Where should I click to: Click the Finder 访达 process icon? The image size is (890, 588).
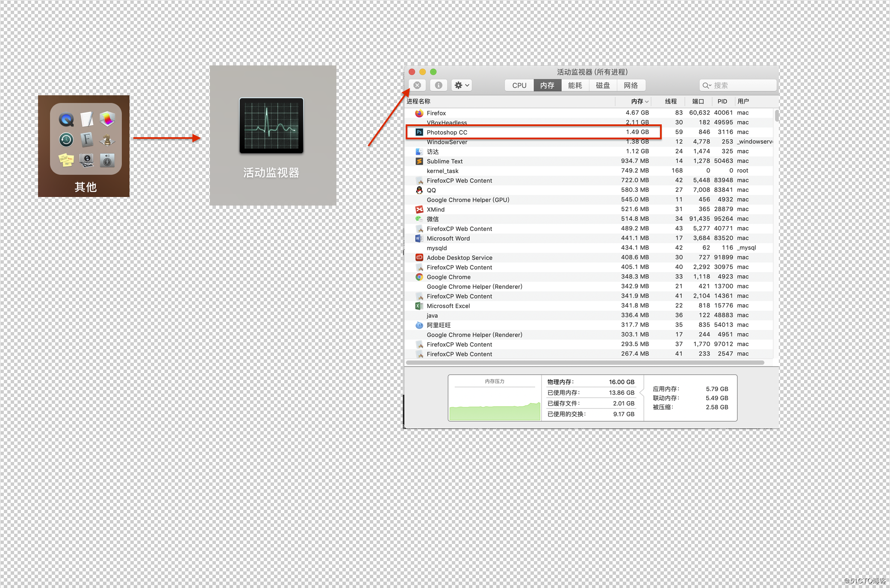(419, 152)
